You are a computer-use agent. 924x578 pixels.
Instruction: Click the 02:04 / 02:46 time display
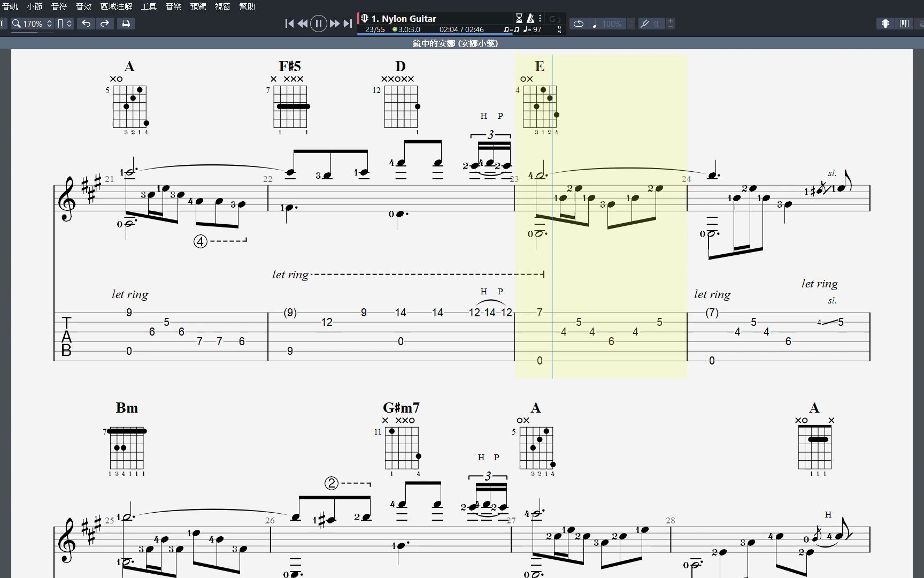pyautogui.click(x=461, y=29)
